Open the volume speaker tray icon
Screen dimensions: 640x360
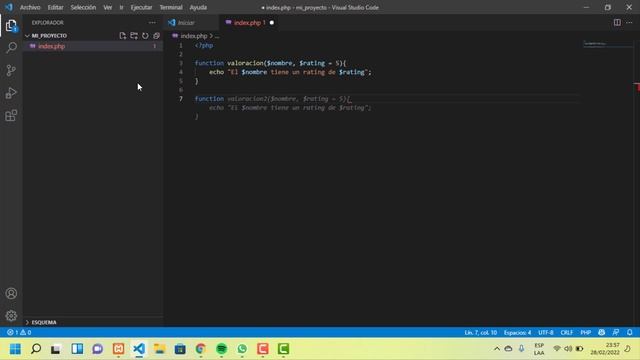pos(568,349)
